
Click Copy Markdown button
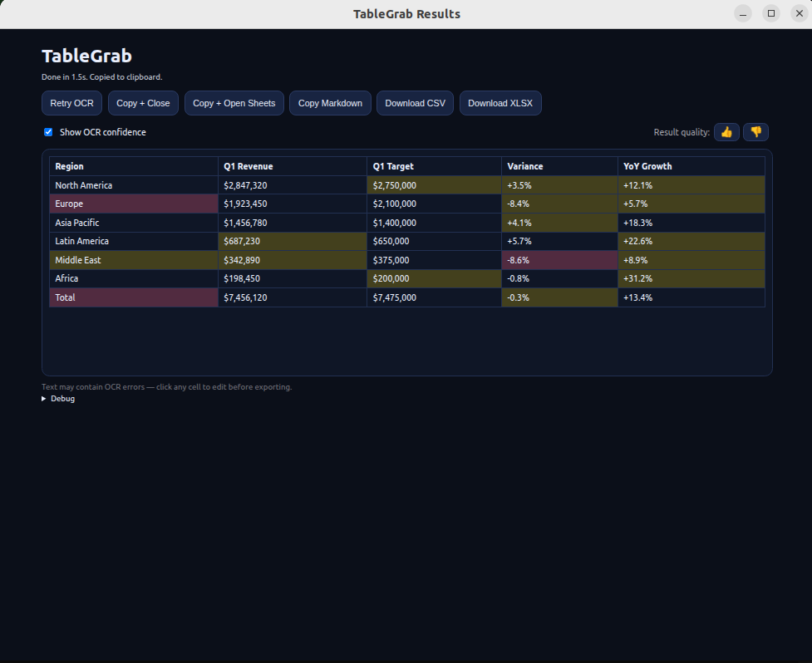pyautogui.click(x=331, y=103)
